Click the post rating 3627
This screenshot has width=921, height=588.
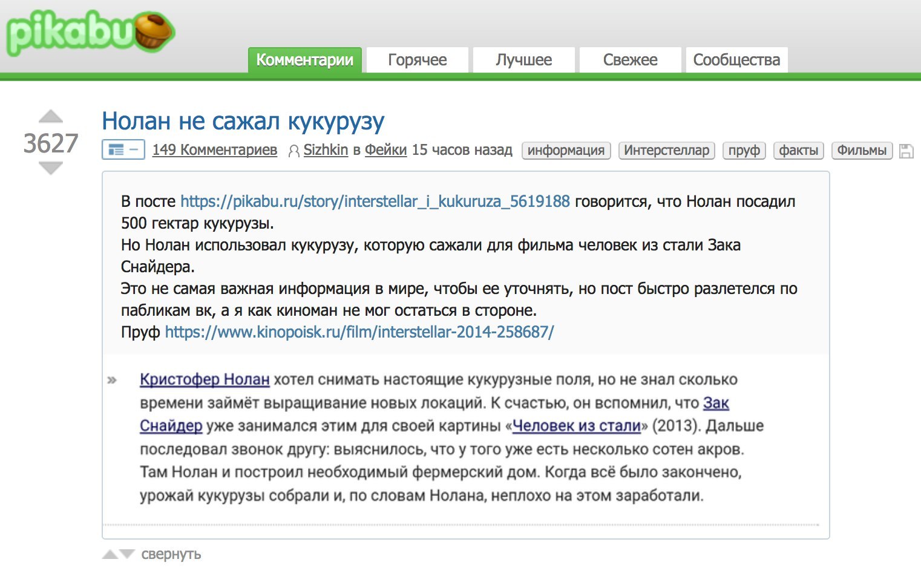(51, 143)
